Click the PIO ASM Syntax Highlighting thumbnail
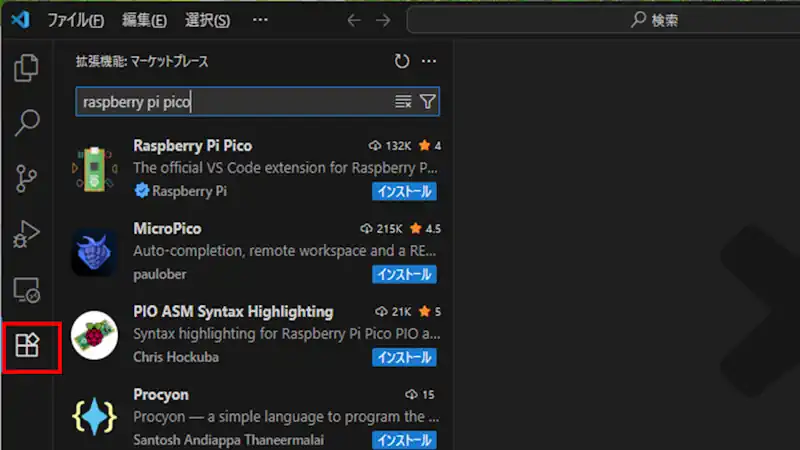The height and width of the screenshot is (450, 800). click(94, 335)
